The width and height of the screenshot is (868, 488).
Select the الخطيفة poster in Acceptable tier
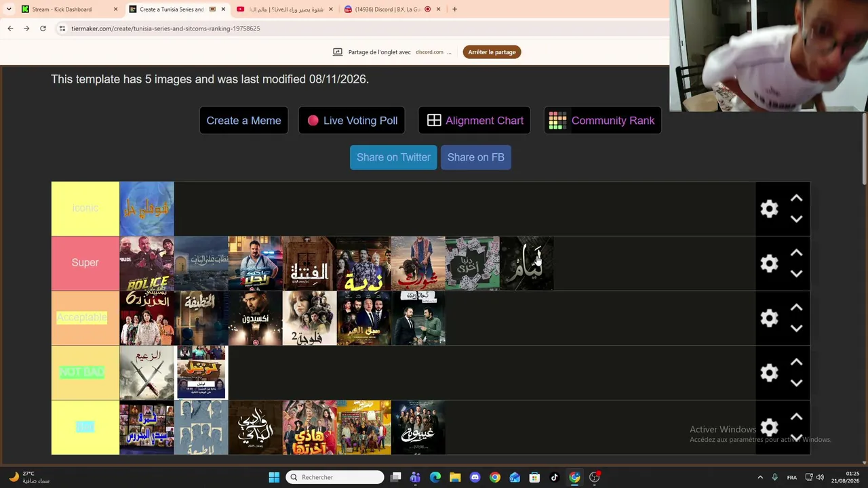tap(201, 318)
